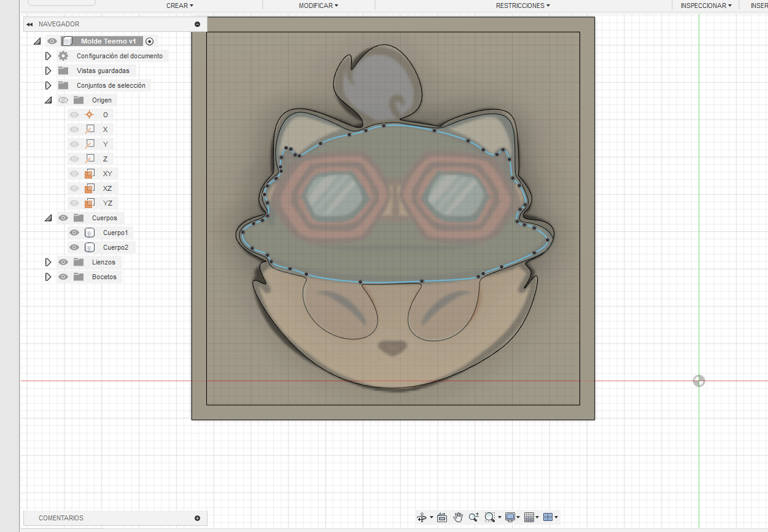Toggle visibility of the Cuerpos folder

tap(63, 218)
